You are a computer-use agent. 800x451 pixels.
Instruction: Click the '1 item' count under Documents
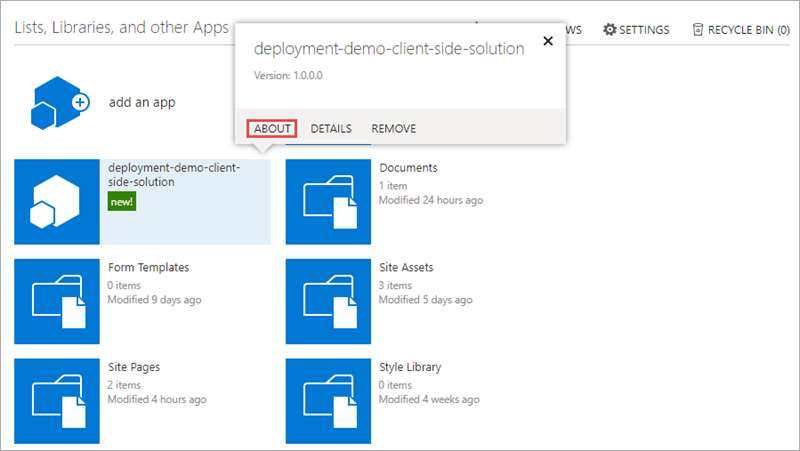click(x=393, y=186)
